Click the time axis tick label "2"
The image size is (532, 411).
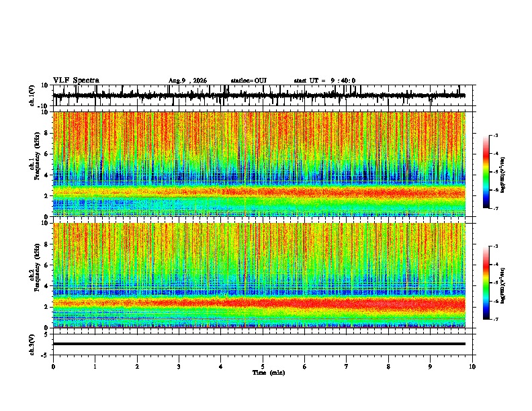pos(137,367)
